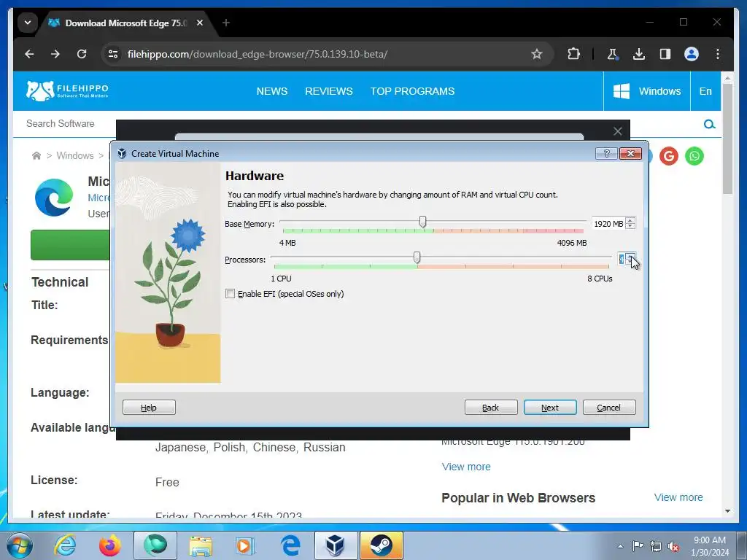747x560 pixels.
Task: Open Windows Media Player from taskbar
Action: click(245, 545)
